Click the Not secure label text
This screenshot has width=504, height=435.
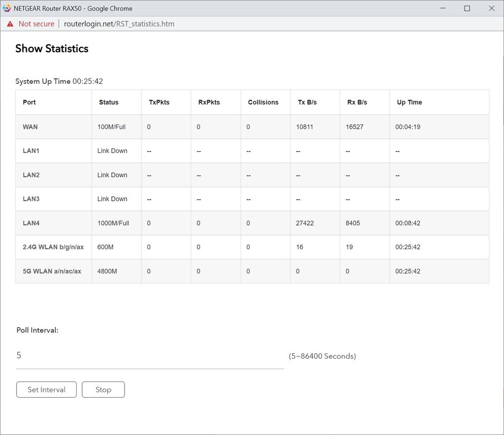pos(36,24)
